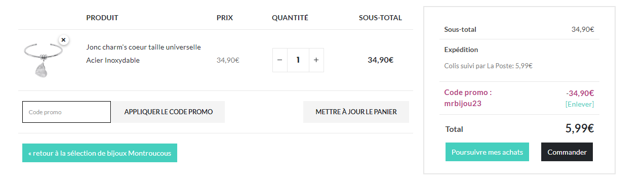Return to the Montroucous jewelry selection
The image size is (644, 188).
[100, 153]
